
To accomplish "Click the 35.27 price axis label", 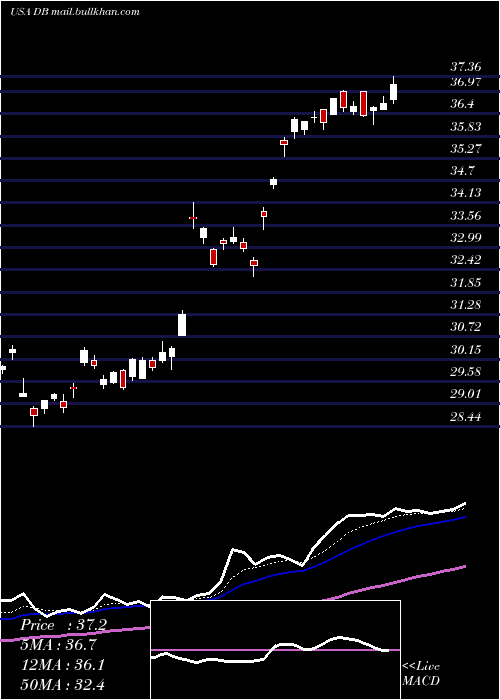I will 466,148.
